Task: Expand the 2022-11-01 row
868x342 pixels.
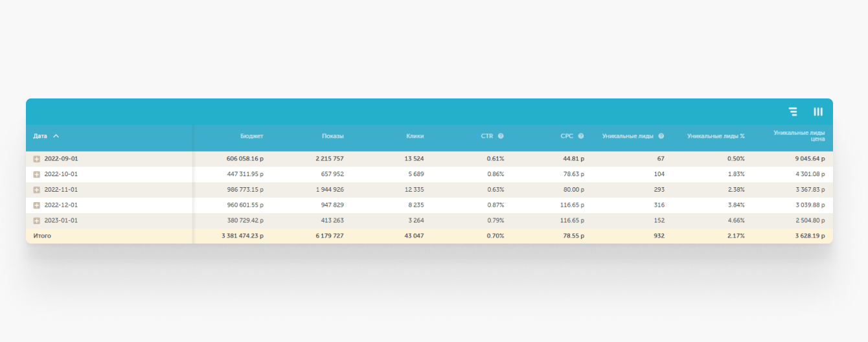Action: (37, 190)
